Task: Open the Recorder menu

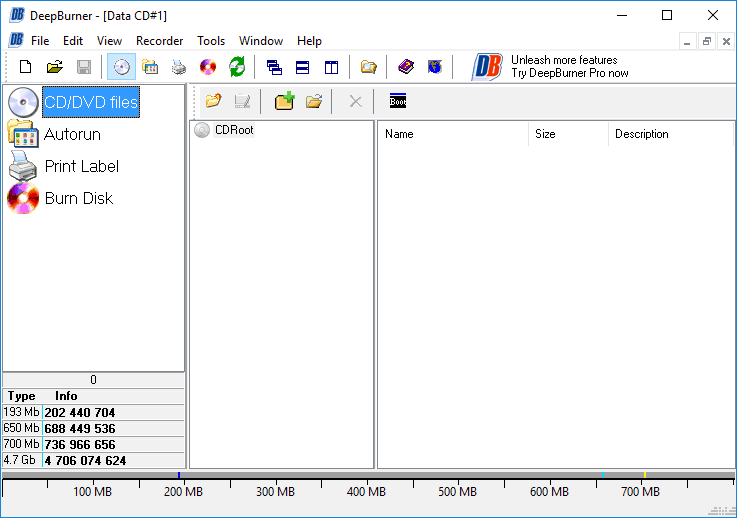Action: coord(159,41)
